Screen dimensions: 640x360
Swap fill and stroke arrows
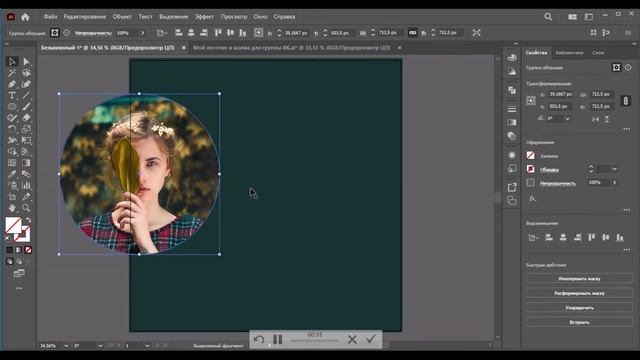coord(28,220)
